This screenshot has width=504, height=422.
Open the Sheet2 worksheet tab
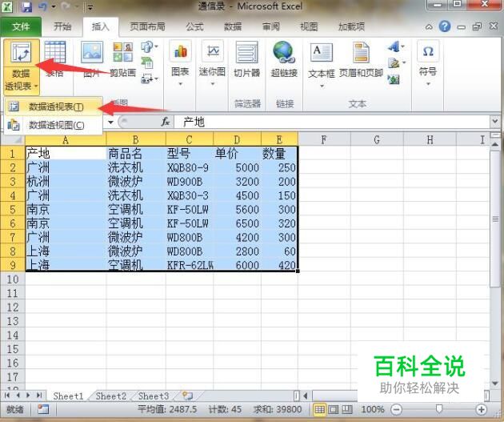tap(111, 396)
